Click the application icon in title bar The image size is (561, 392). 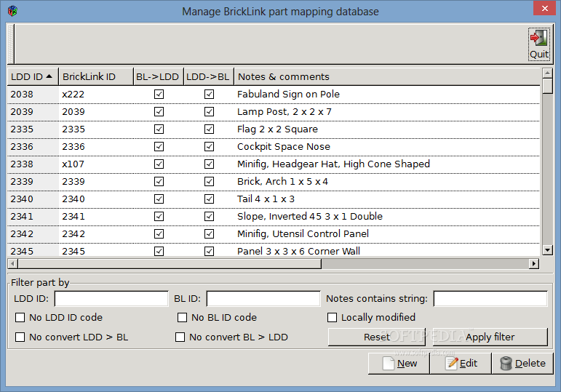click(12, 11)
